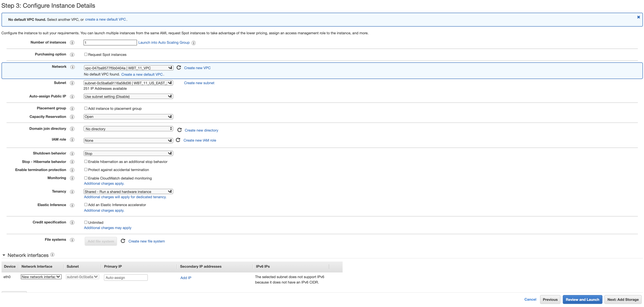Check Protect against accidental termination
644x307 pixels.
pos(86,170)
